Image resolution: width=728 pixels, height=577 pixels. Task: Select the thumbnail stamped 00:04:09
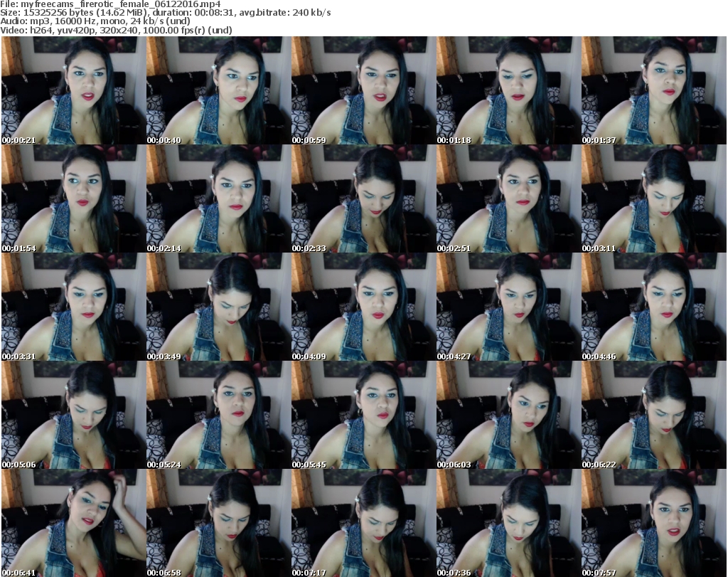(x=363, y=307)
